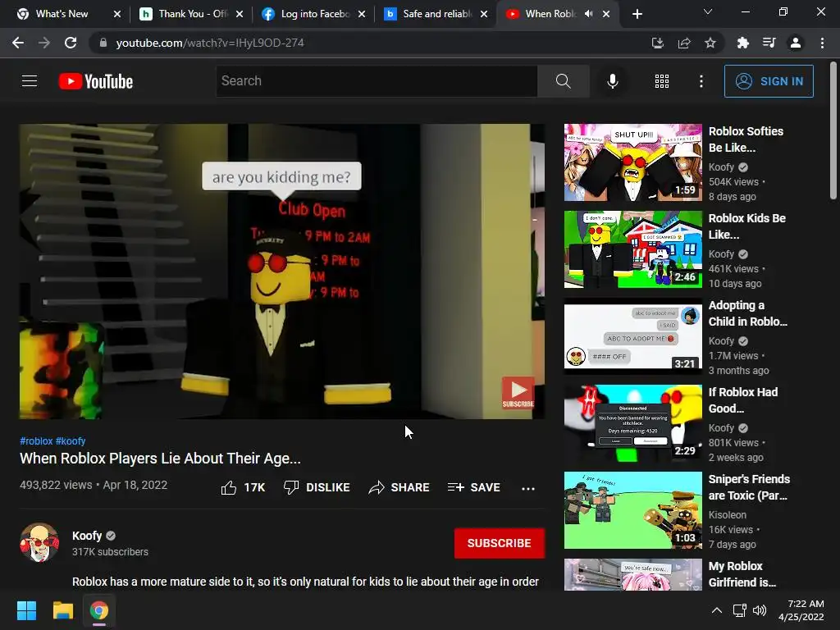Click the SIGN IN button
The image size is (840, 630).
769,81
